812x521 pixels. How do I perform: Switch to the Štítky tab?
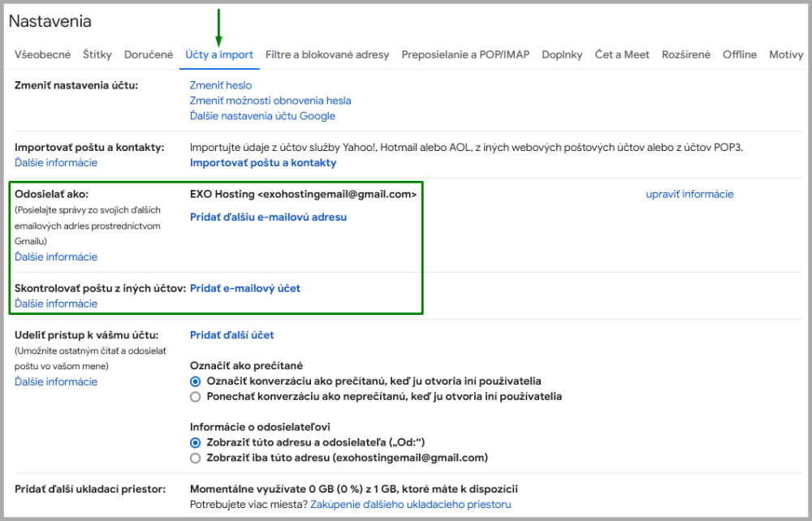[97, 55]
